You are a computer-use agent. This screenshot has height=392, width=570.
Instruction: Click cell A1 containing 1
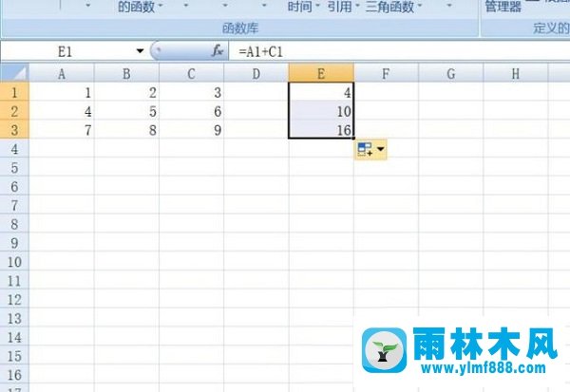[x=62, y=92]
